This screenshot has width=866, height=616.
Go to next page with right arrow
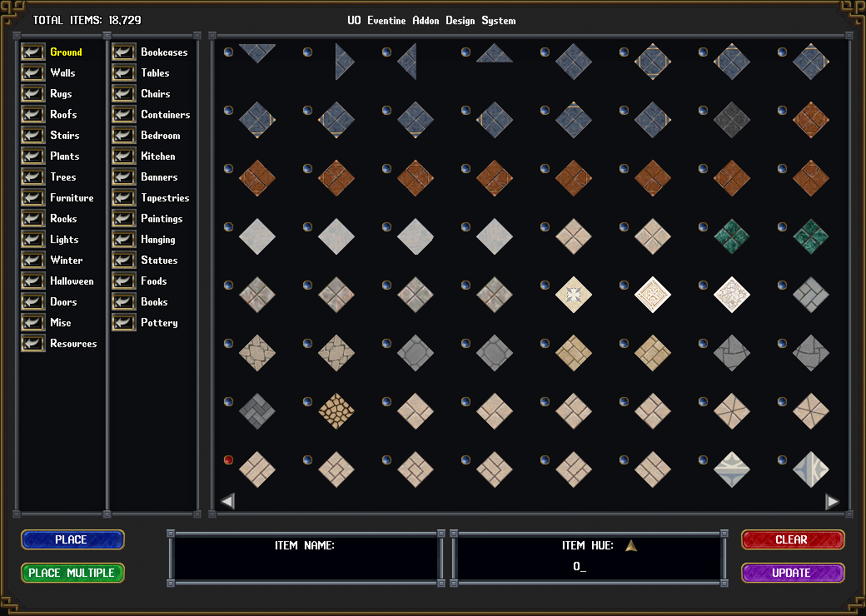pos(832,501)
